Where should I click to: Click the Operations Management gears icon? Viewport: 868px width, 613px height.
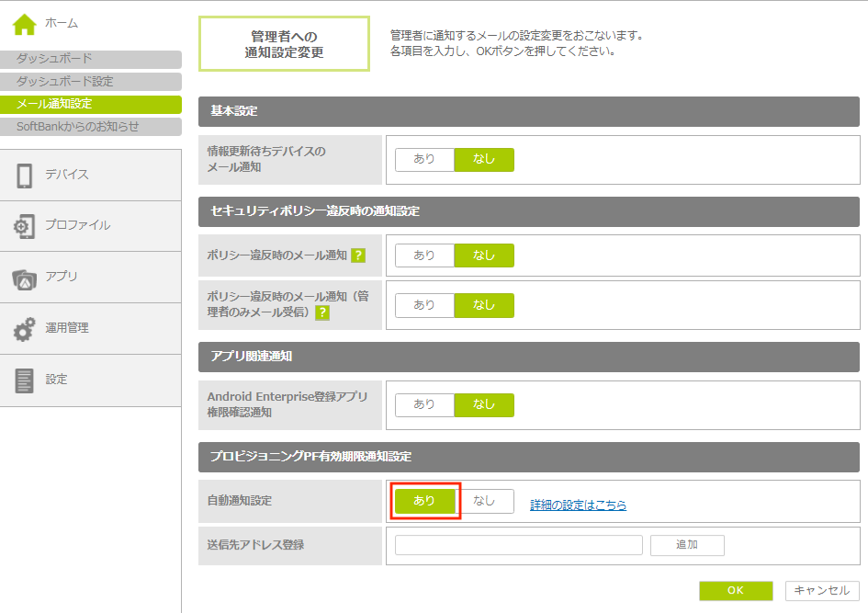click(x=25, y=329)
